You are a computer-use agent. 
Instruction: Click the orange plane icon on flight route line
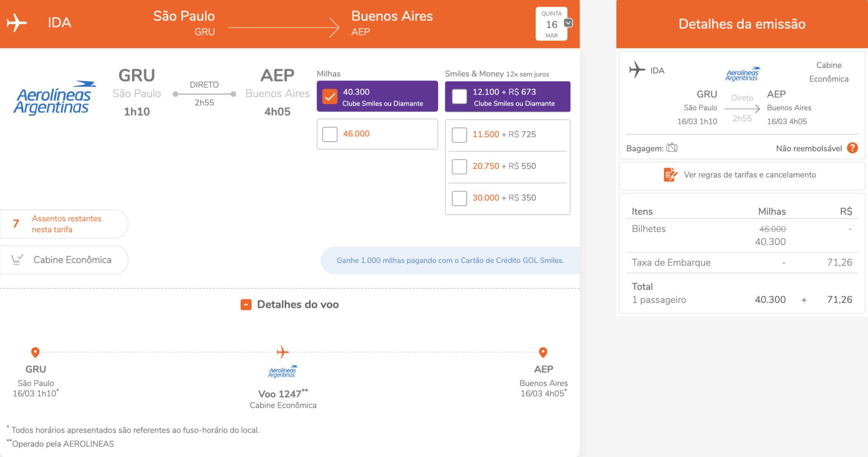click(x=283, y=352)
